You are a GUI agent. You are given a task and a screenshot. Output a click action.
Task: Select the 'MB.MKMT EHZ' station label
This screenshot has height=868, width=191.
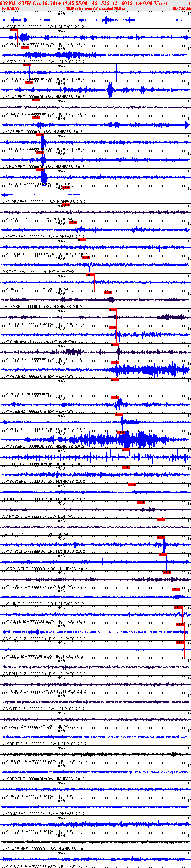click(15, 272)
